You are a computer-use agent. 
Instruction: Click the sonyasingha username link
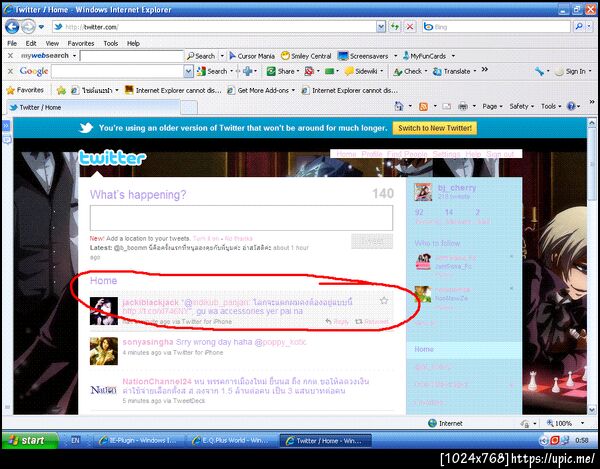tap(148, 342)
